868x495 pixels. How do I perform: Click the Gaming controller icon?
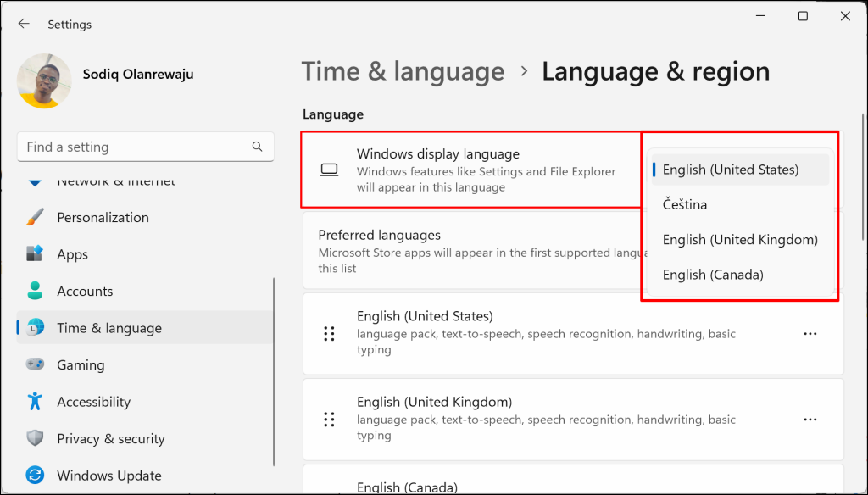click(35, 364)
